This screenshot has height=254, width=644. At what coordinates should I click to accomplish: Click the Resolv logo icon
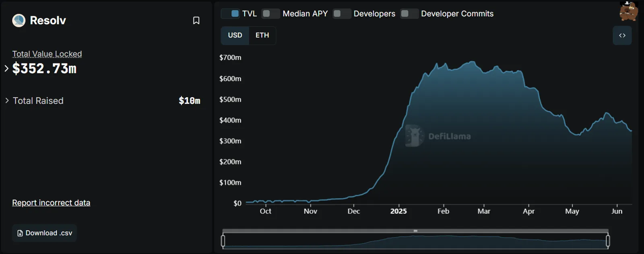pyautogui.click(x=19, y=20)
